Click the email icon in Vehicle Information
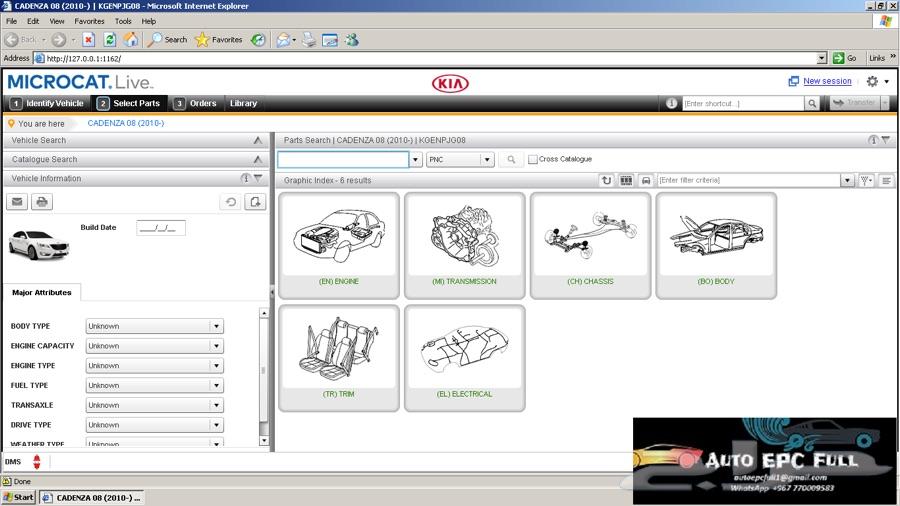This screenshot has width=900, height=506. 17,202
